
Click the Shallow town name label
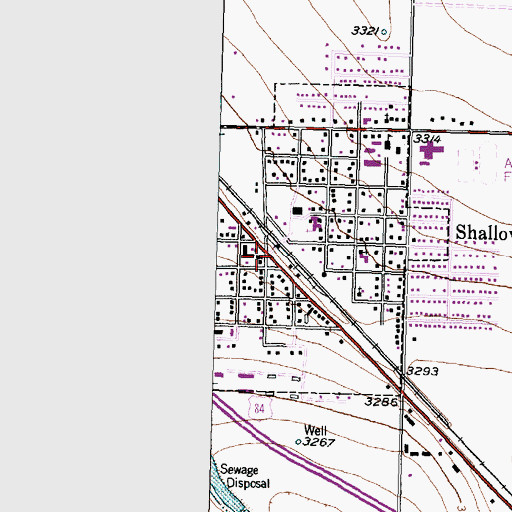tap(484, 232)
